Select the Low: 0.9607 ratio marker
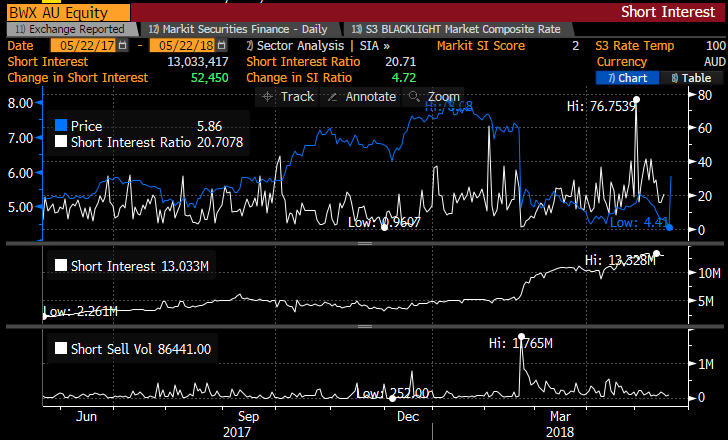 coord(384,227)
